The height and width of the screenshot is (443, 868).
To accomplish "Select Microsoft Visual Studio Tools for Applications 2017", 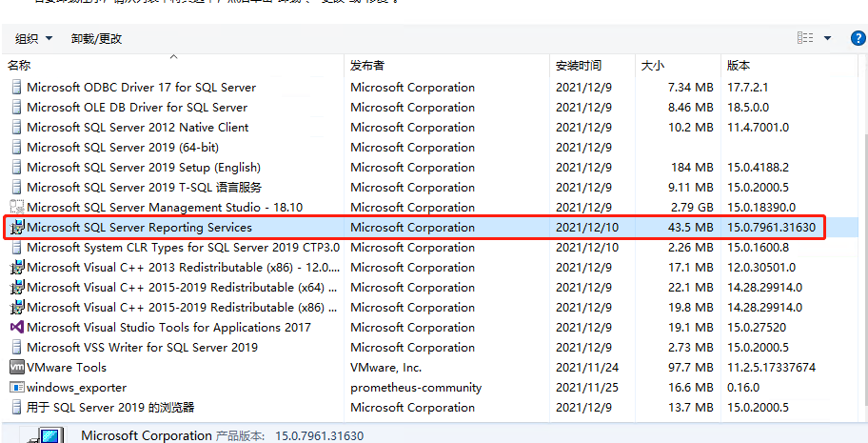I will (168, 327).
